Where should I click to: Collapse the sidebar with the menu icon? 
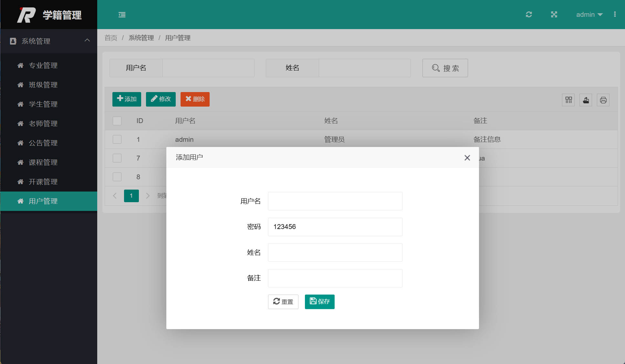(122, 15)
